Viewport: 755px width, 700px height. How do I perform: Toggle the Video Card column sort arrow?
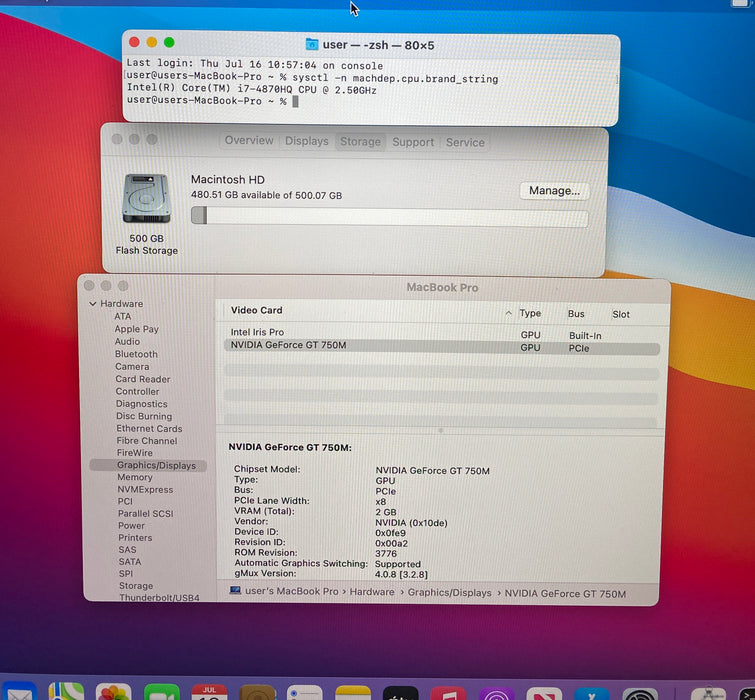(508, 313)
